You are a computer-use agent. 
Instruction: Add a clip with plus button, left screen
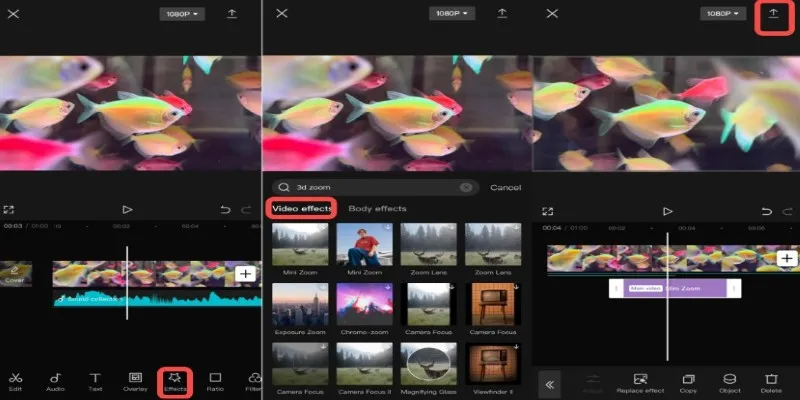click(x=245, y=274)
